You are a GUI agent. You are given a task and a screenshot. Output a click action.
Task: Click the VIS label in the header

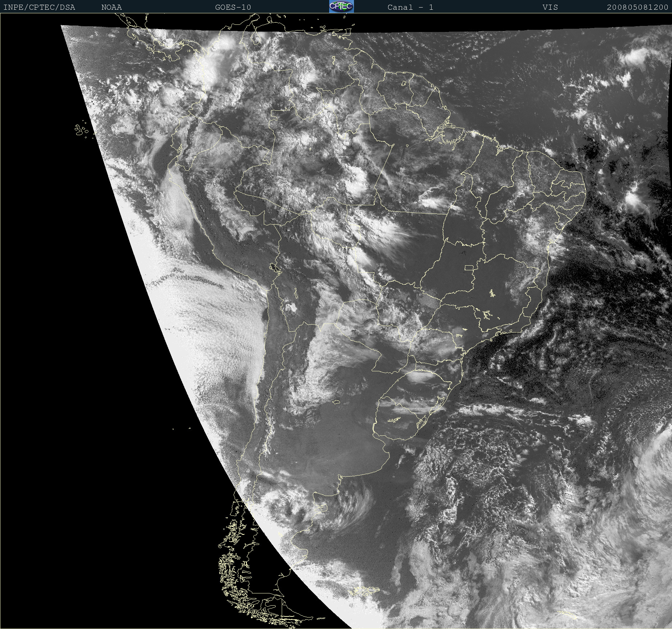coord(550,7)
